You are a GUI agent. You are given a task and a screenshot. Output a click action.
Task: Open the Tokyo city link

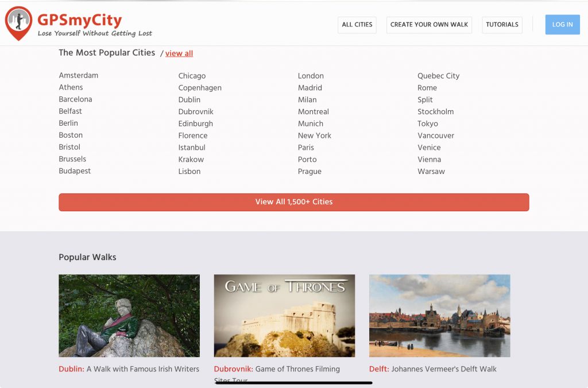427,123
